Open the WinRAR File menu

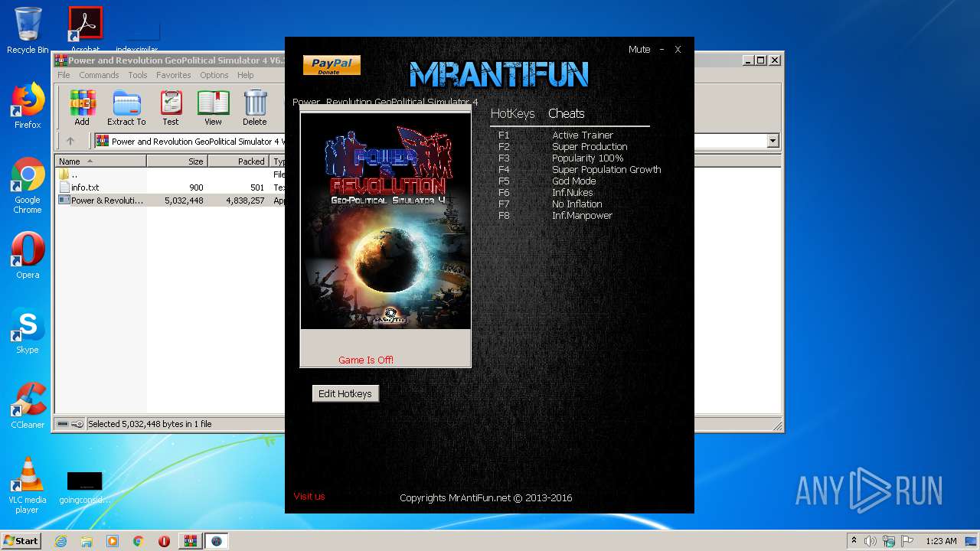(64, 75)
